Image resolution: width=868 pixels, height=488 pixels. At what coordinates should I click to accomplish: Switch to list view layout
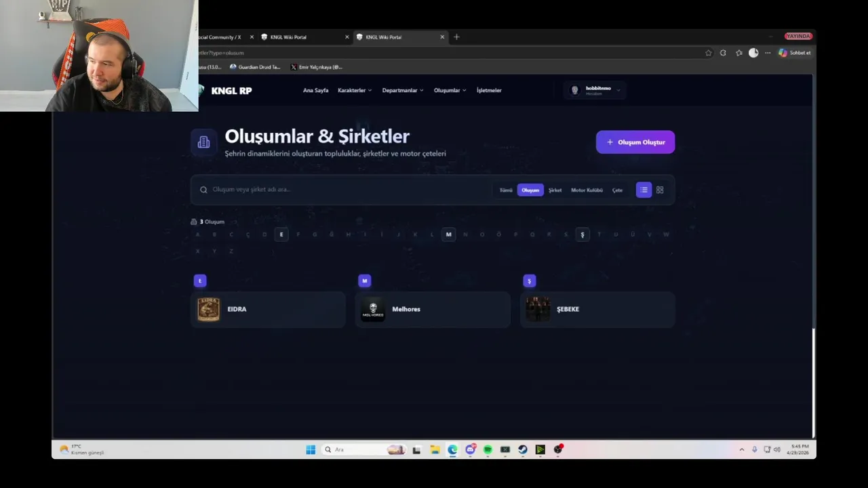(x=644, y=190)
